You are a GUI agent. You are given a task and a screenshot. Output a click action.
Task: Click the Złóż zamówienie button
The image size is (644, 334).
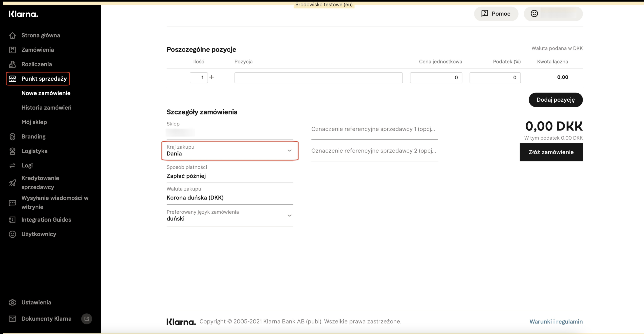(551, 152)
